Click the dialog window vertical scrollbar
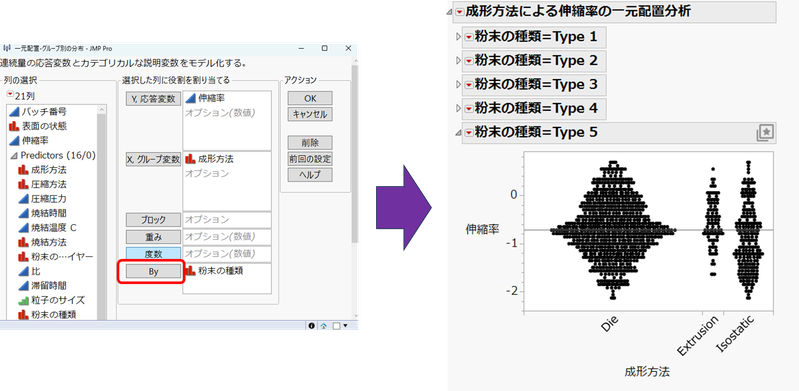The height and width of the screenshot is (391, 799). 355,153
